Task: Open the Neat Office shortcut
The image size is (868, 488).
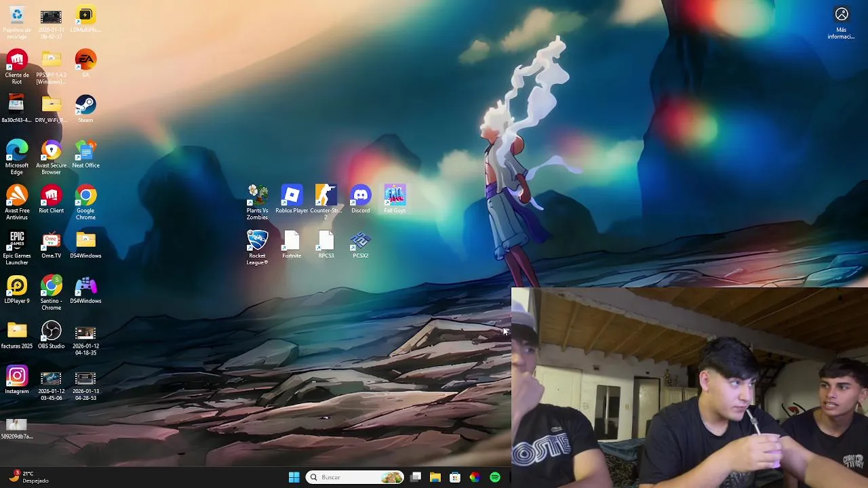Action: click(x=85, y=154)
